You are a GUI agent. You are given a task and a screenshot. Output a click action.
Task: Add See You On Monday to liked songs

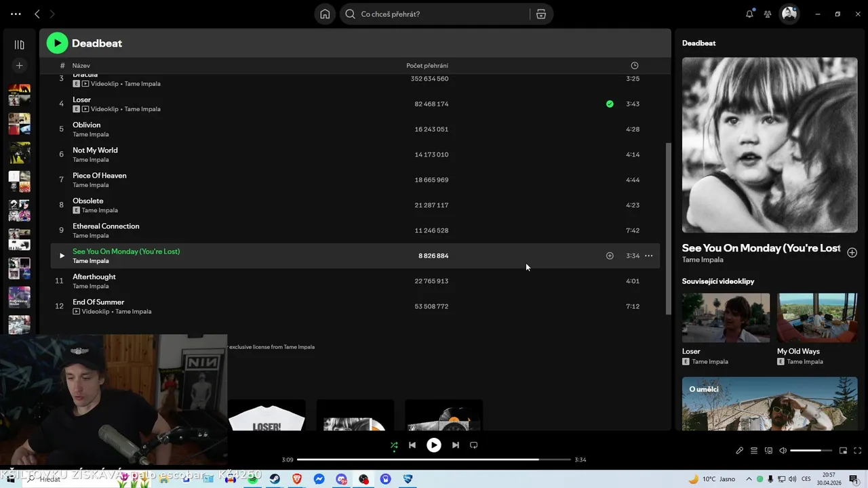click(610, 256)
